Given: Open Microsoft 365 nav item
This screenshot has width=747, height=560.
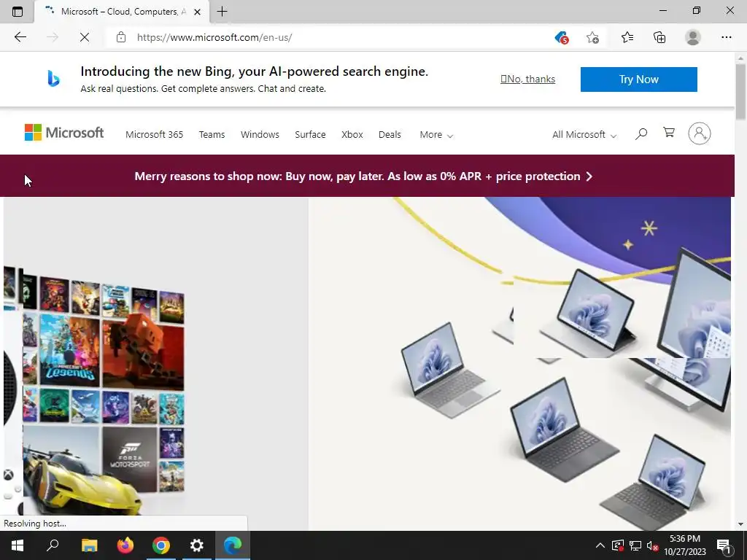Looking at the screenshot, I should pos(155,135).
